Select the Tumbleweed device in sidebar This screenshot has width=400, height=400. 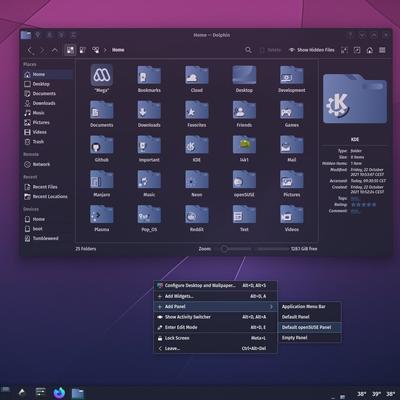pos(48,239)
